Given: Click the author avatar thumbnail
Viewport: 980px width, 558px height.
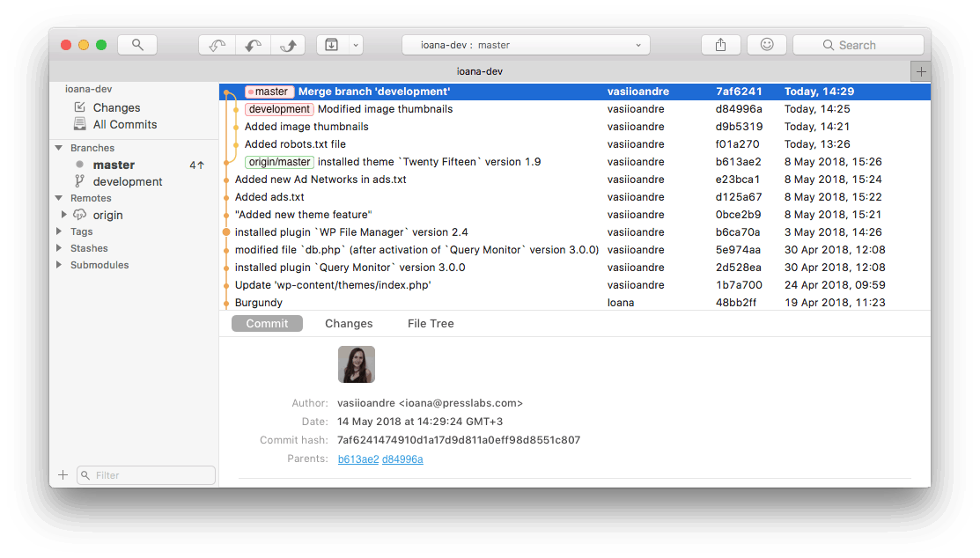Looking at the screenshot, I should pos(357,364).
